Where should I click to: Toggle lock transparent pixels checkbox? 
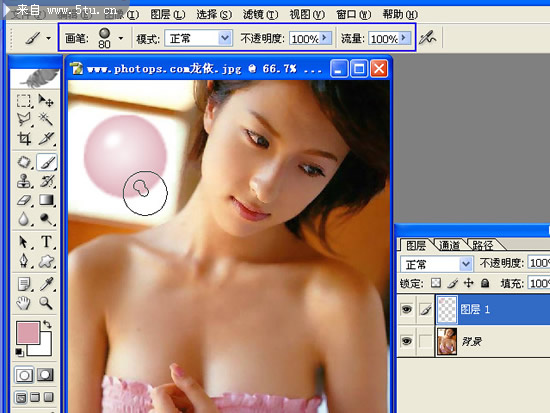436,283
